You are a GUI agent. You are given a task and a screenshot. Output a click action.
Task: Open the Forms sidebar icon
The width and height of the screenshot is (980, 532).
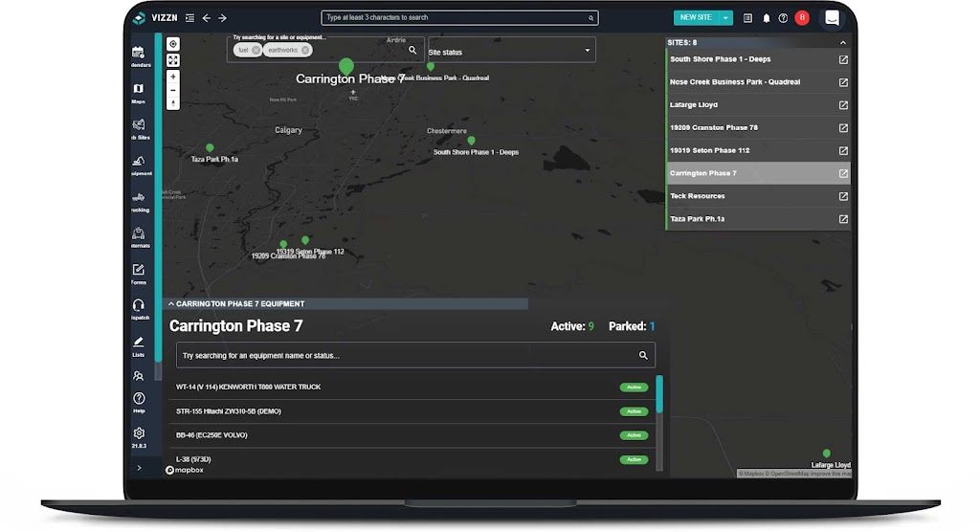pyautogui.click(x=139, y=270)
